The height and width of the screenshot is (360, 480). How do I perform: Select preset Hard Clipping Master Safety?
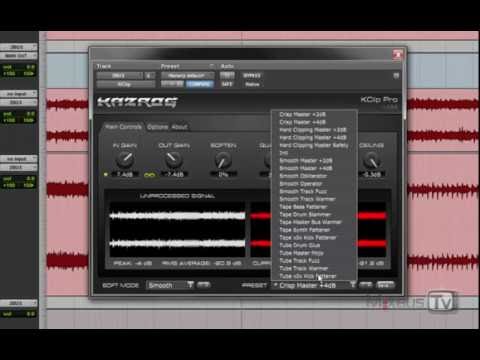pos(314,145)
